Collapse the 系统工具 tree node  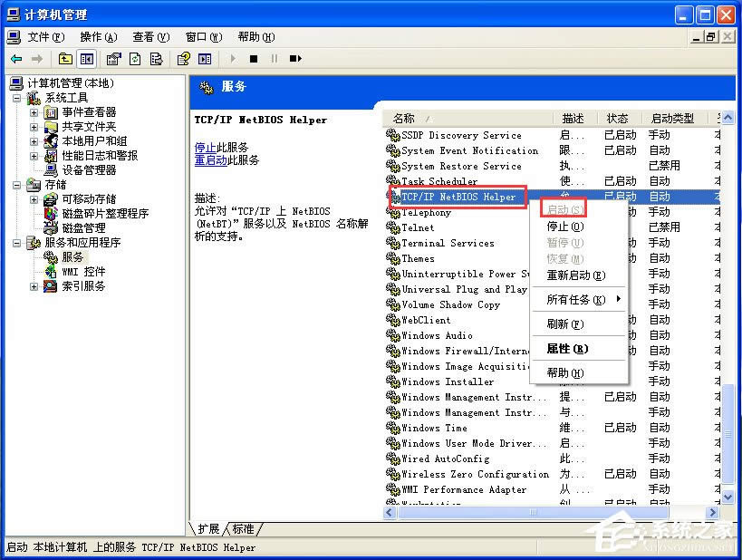pyautogui.click(x=14, y=98)
